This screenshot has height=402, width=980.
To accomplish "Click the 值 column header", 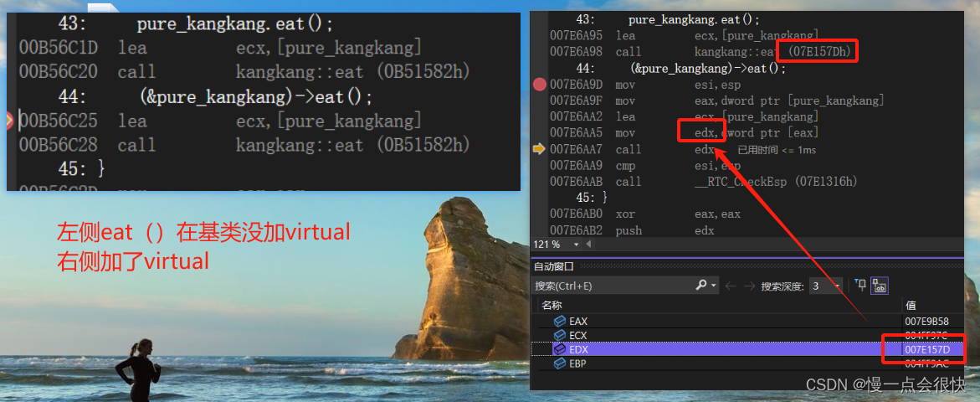I will (x=910, y=306).
